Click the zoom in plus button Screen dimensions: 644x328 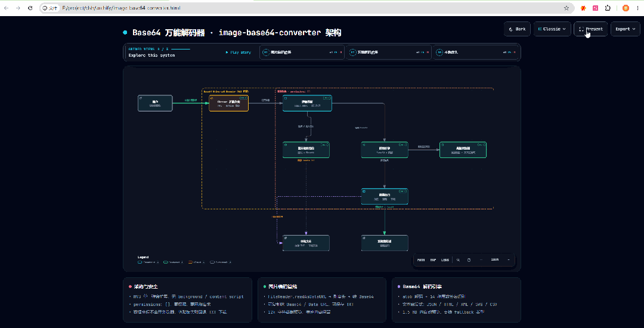[509, 260]
